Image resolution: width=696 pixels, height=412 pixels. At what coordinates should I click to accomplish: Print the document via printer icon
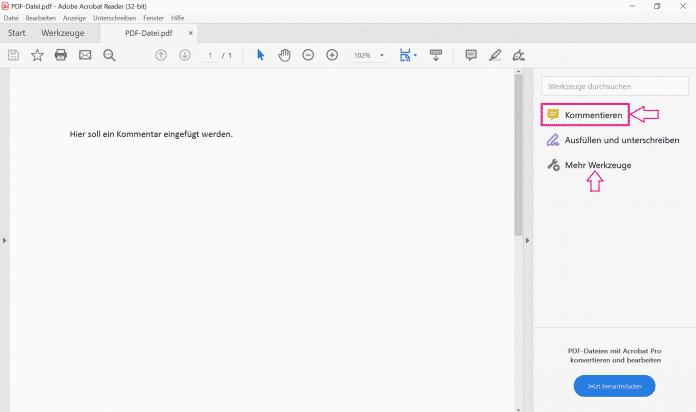[x=60, y=55]
